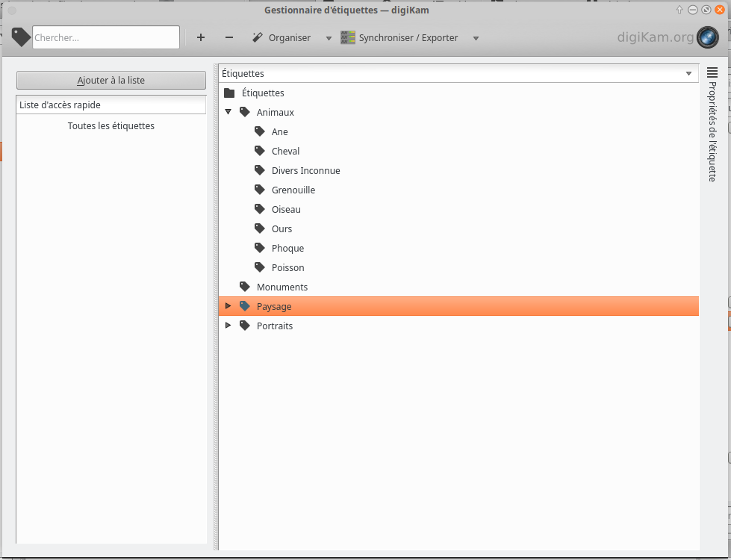Click the Liste d'accès rapide header
The width and height of the screenshot is (731, 560).
coord(111,105)
